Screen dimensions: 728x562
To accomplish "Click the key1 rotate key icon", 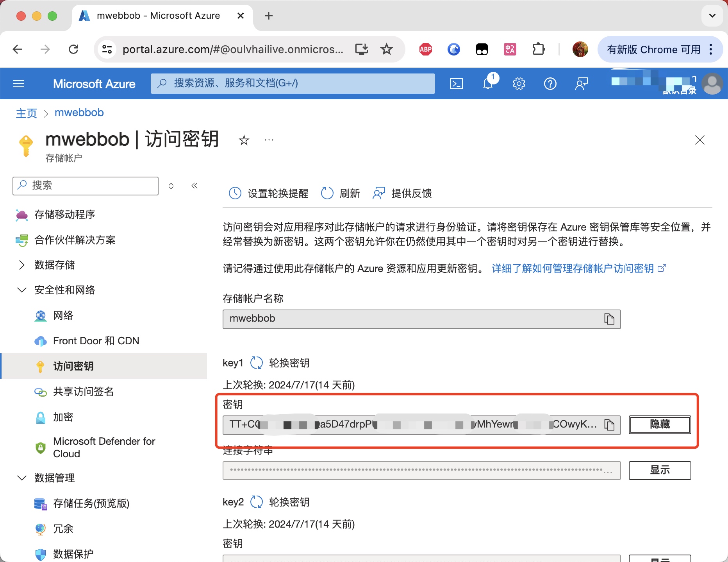I will (x=257, y=363).
